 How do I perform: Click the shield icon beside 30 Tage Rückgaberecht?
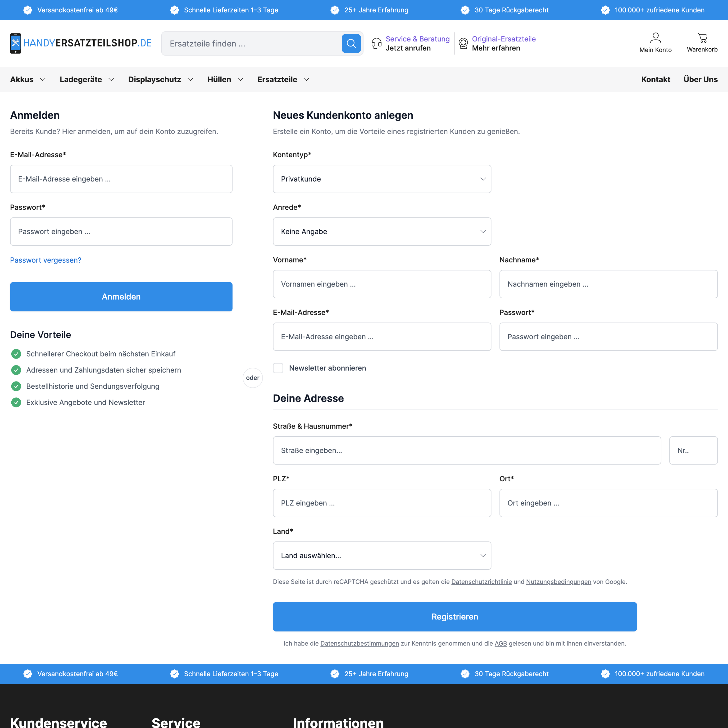[x=465, y=10]
